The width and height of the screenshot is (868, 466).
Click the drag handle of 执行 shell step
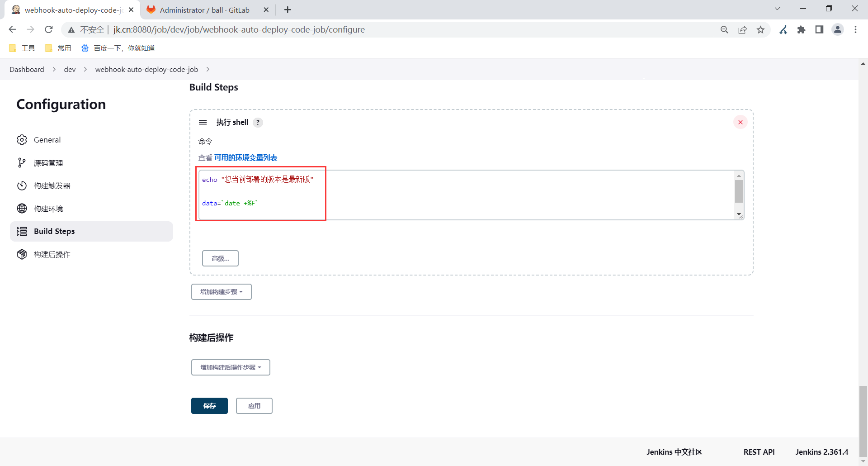point(203,122)
